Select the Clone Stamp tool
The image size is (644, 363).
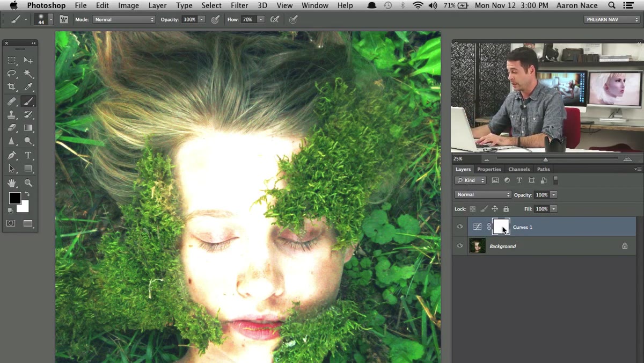(x=12, y=114)
